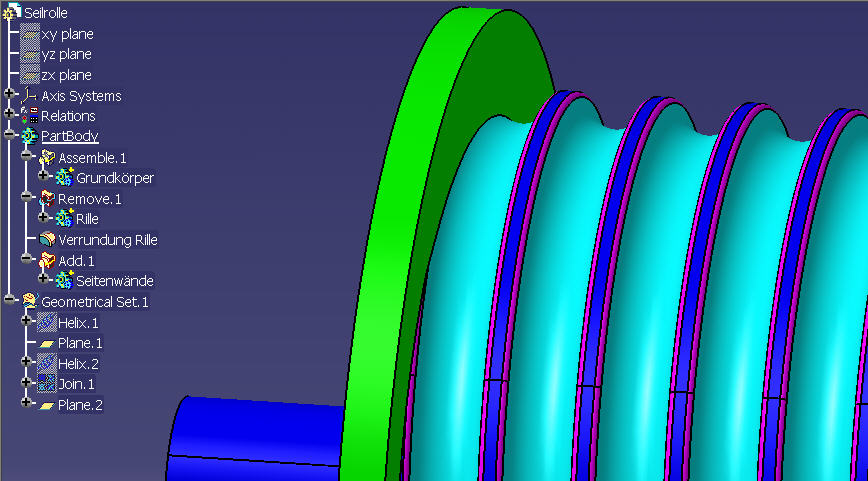Expand the Grundkörper body node
Viewport: 868px width, 481px height.
tap(43, 176)
